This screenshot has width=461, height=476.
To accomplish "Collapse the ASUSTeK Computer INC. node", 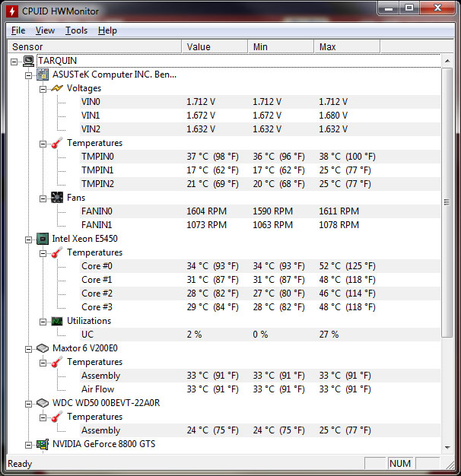I will pyautogui.click(x=28, y=75).
